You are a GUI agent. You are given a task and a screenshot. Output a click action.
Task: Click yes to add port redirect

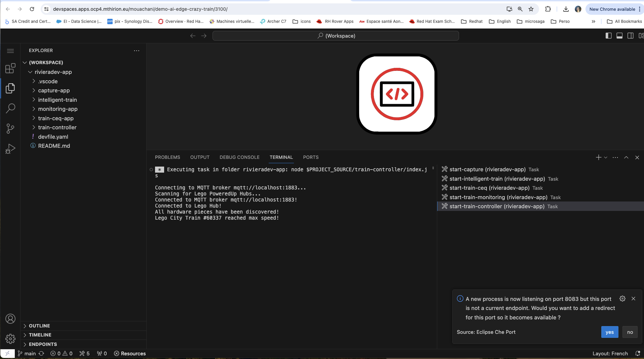[x=609, y=332]
